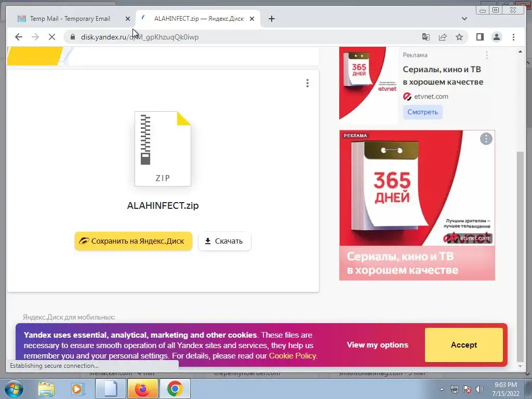The height and width of the screenshot is (399, 532).
Task: Open the etvnet.com ad link
Action: (431, 97)
